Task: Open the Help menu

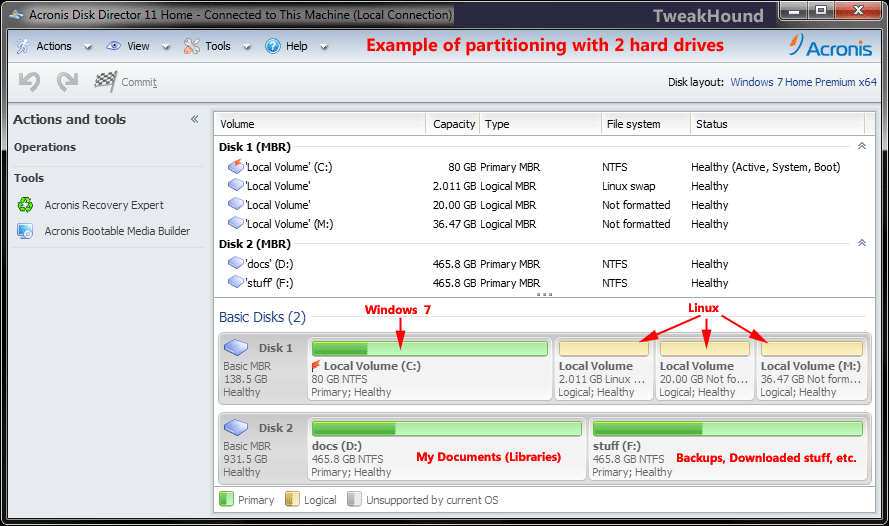Action: pyautogui.click(x=297, y=46)
